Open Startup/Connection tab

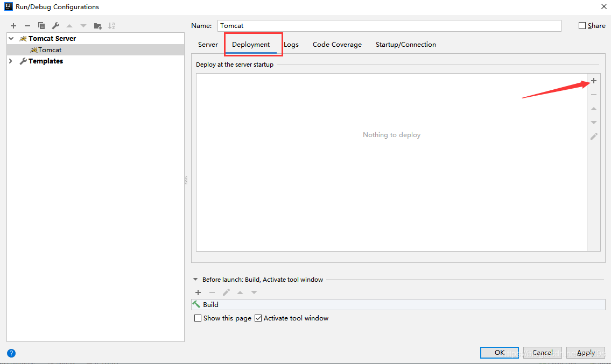coord(406,45)
